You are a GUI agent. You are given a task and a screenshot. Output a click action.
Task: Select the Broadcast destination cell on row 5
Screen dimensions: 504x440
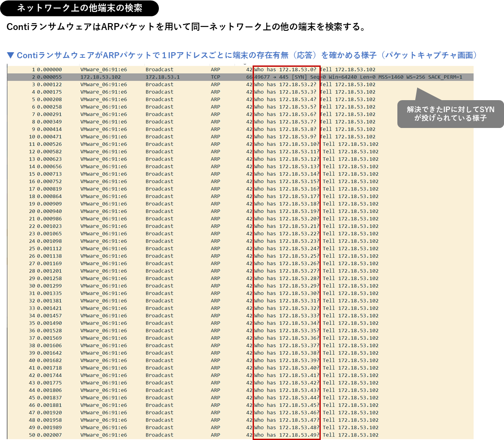tap(159, 99)
